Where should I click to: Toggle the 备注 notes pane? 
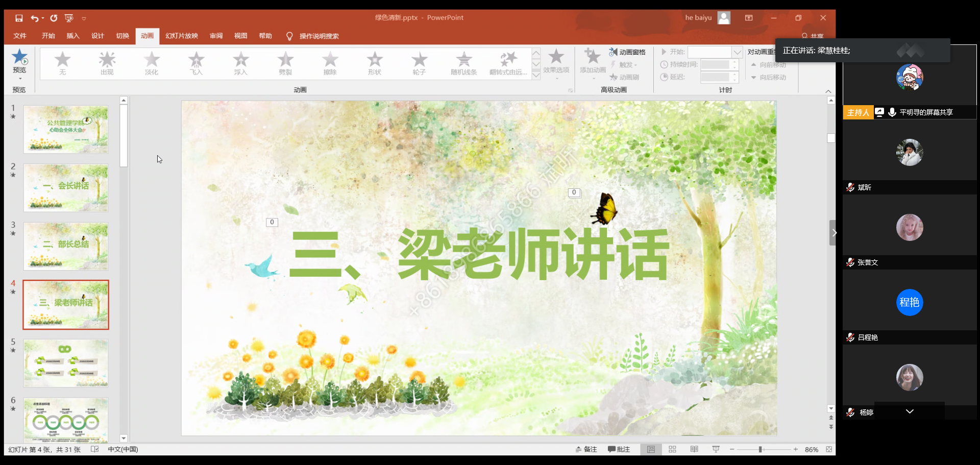pyautogui.click(x=586, y=449)
